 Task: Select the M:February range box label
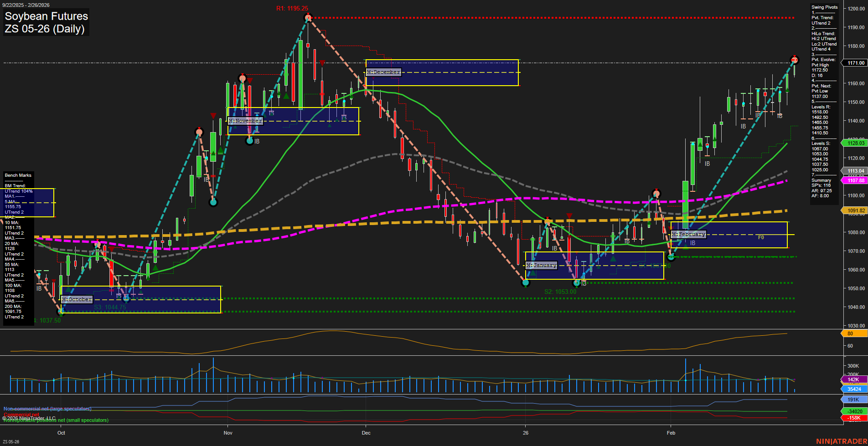coord(689,234)
